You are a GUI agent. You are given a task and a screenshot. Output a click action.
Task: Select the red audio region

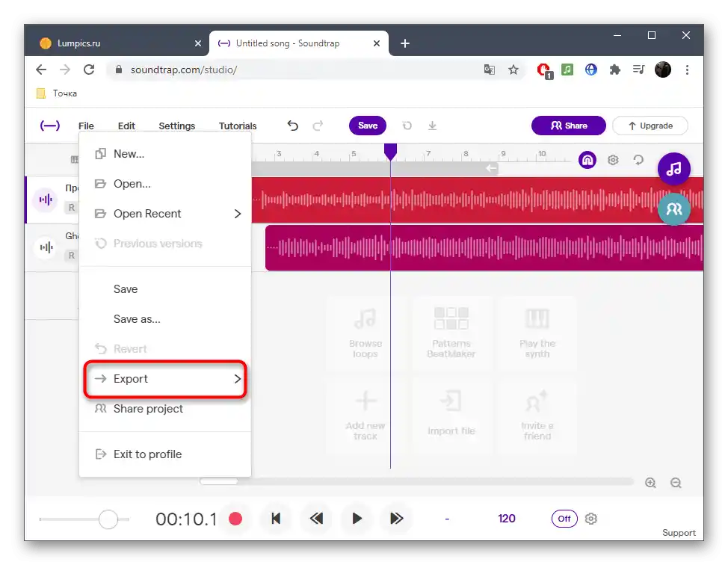[478, 200]
